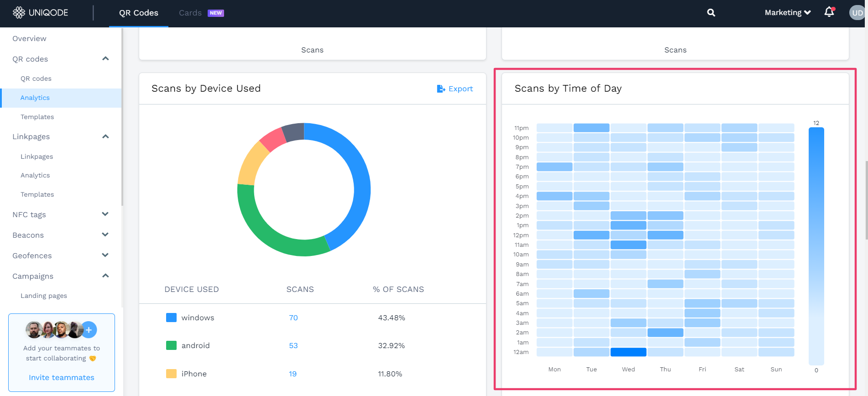
Task: Click the Export file icon
Action: point(441,89)
